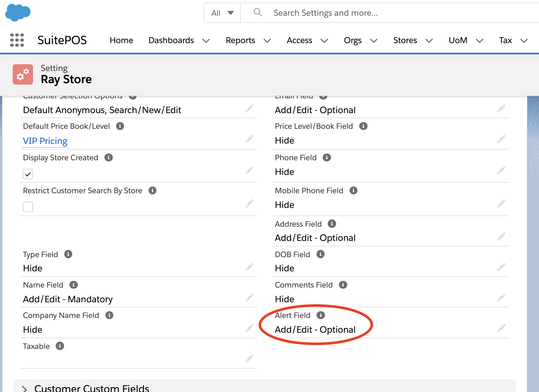
Task: Click the Salesforce cloud logo
Action: pyautogui.click(x=18, y=12)
